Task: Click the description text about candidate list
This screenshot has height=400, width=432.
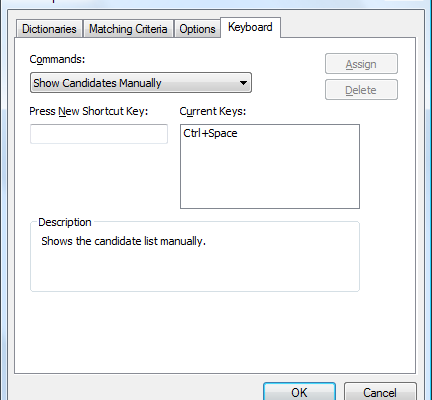Action: [123, 241]
